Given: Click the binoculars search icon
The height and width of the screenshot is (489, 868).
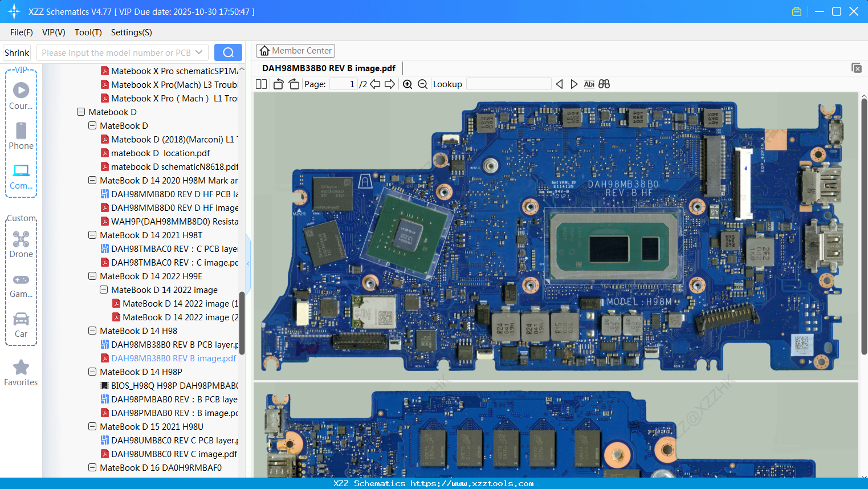Looking at the screenshot, I should [x=604, y=84].
